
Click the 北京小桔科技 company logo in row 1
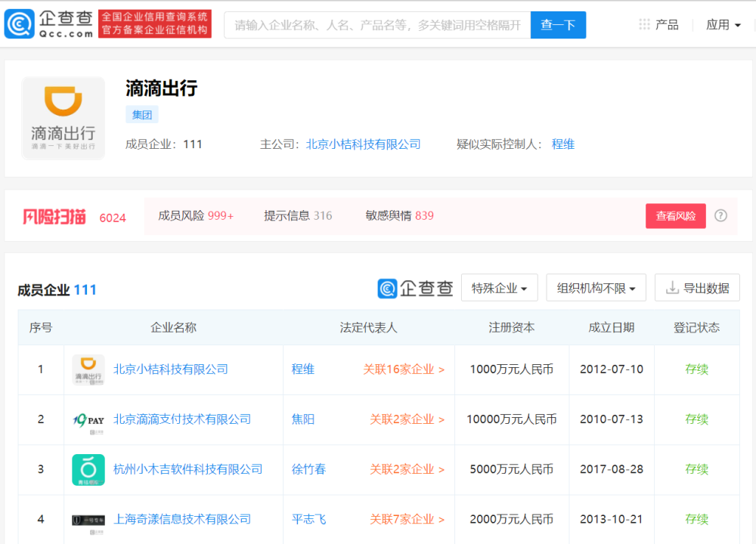(88, 369)
